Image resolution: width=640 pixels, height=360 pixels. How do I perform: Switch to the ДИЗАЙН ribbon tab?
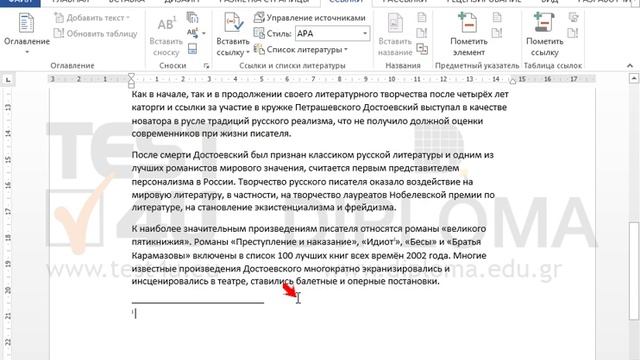(x=182, y=2)
